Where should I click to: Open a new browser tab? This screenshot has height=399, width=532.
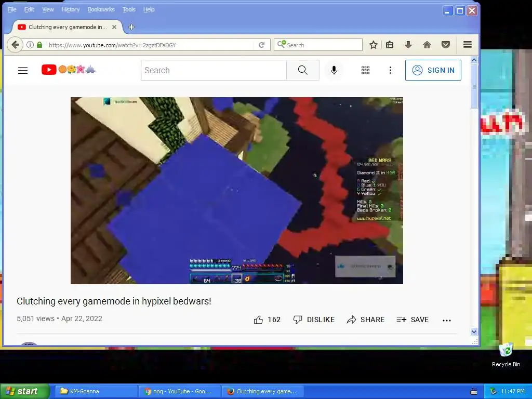click(x=131, y=27)
